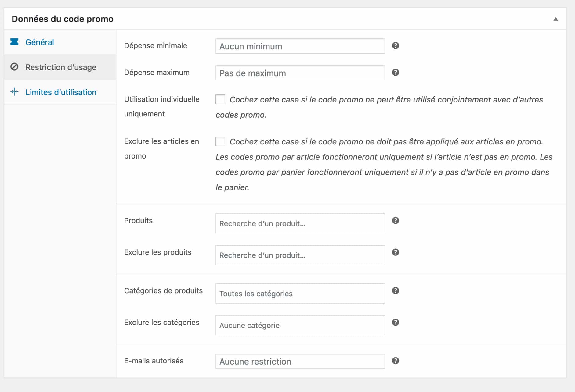575x392 pixels.
Task: Focus the Dépense maximum input field
Action: (300, 73)
